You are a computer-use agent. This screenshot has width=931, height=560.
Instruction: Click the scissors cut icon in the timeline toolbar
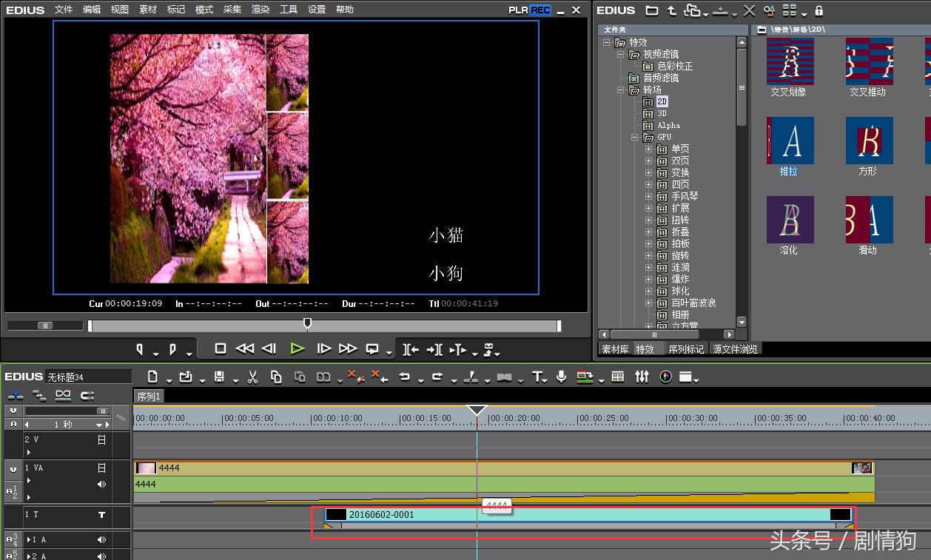[252, 377]
